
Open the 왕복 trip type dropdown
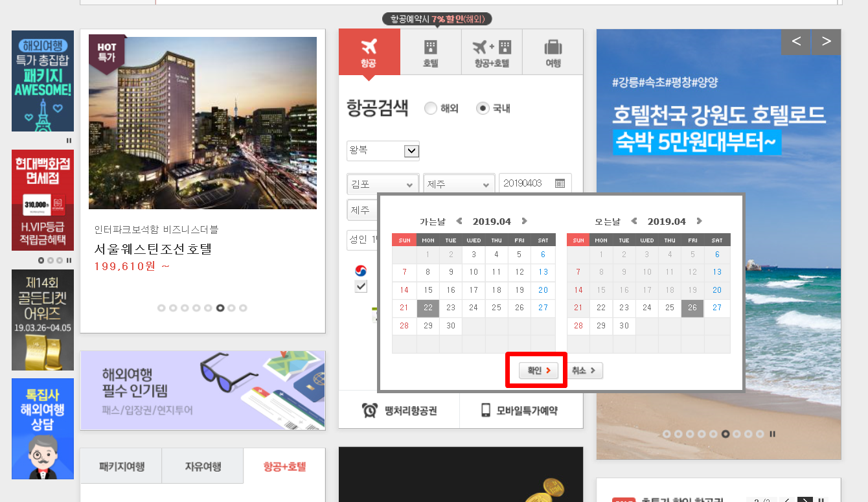click(x=383, y=151)
